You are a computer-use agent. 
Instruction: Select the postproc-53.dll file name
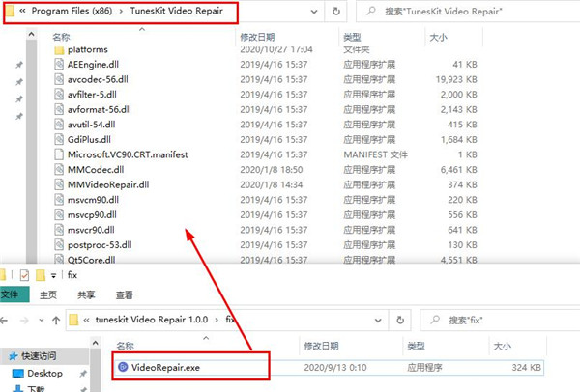tap(100, 245)
